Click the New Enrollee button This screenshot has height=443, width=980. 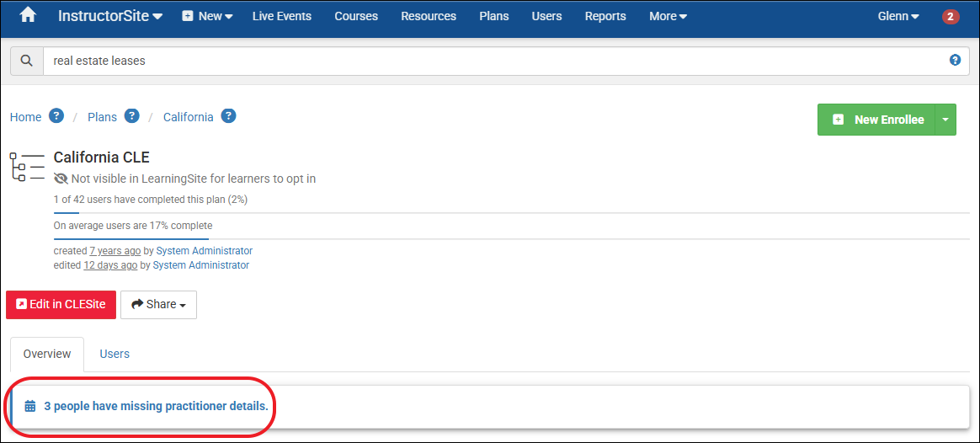coord(876,120)
